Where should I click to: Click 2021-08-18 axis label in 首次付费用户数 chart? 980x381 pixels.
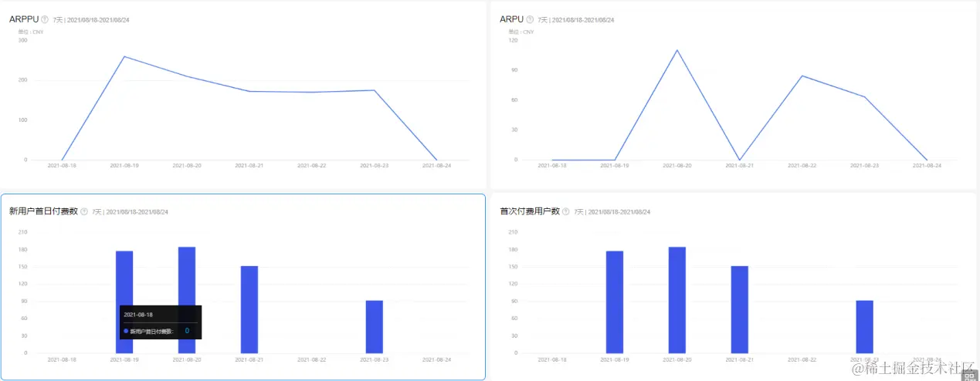coord(552,359)
